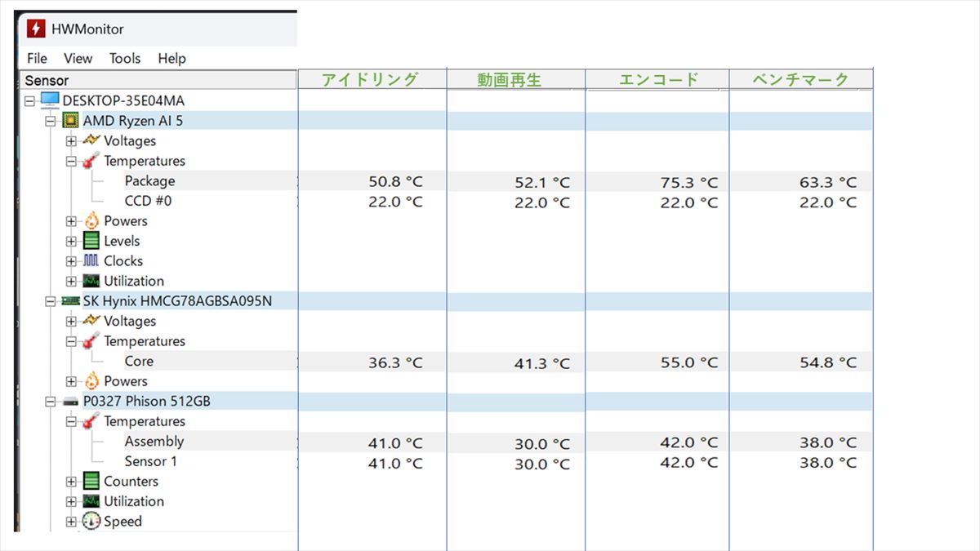Screen dimensions: 980x551
Task: Click the DESKTOP-35E04MA computer icon
Action: point(50,100)
